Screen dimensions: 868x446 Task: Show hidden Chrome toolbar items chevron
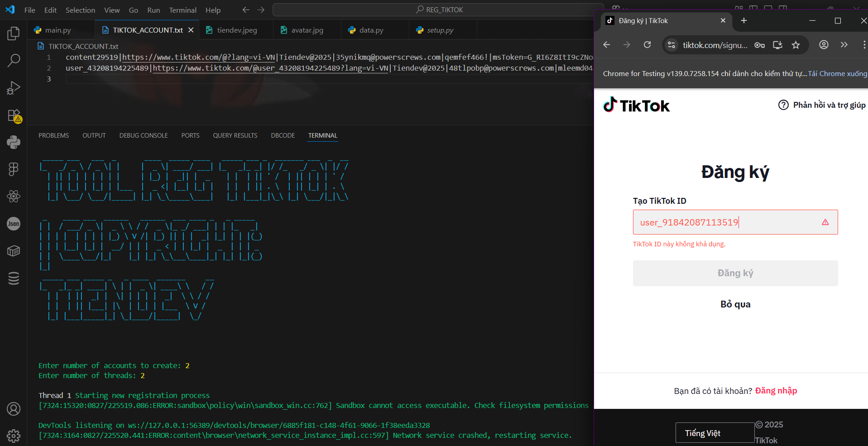pos(844,45)
